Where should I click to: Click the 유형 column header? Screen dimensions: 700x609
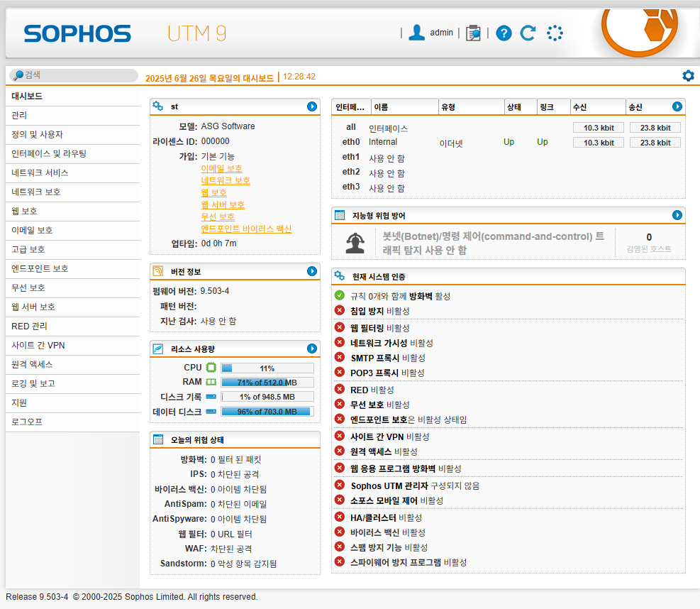472,106
